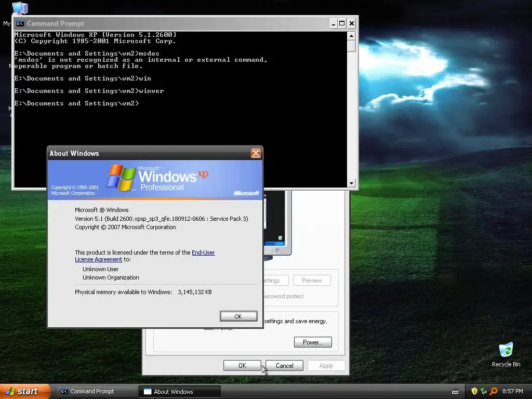Close the Command Prompt window
This screenshot has width=532, height=399.
352,23
